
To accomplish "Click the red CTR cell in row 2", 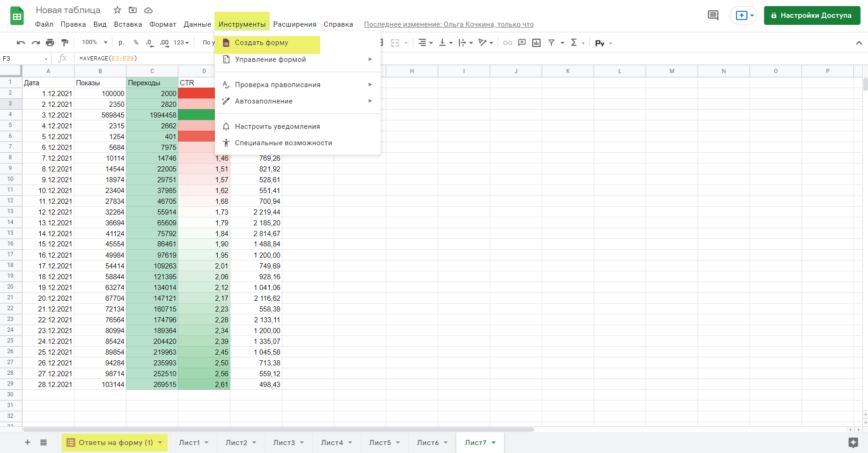I will (197, 93).
